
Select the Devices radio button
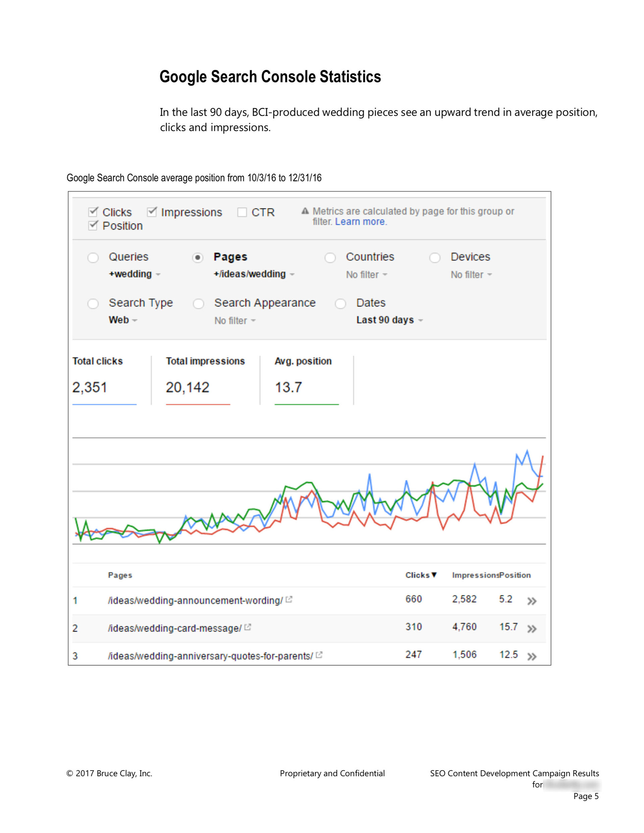435,258
